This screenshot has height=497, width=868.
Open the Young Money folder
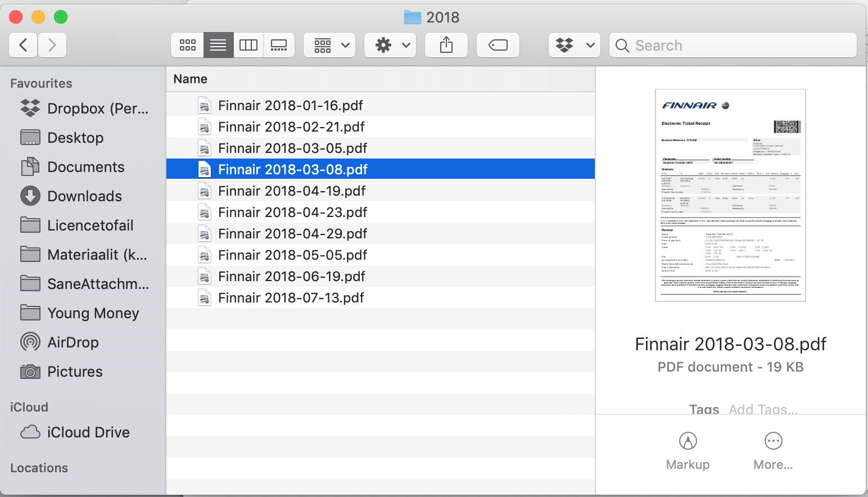[80, 313]
